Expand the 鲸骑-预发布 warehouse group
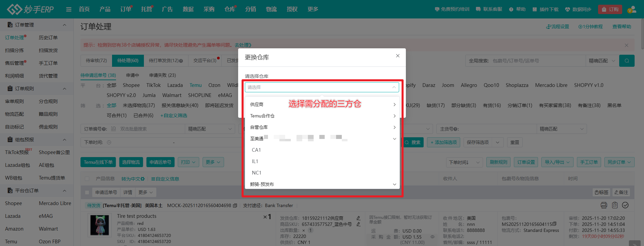Viewport: 644px width, 246px height. pyautogui.click(x=322, y=184)
